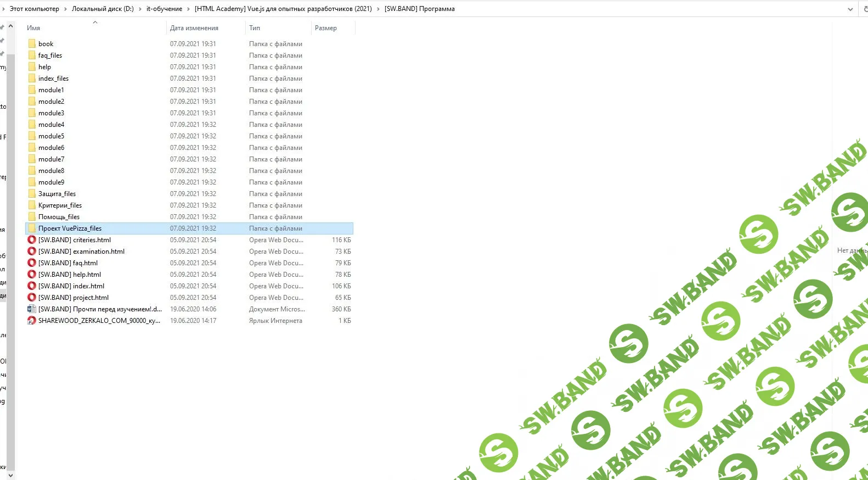This screenshot has width=868, height=480.
Task: Expand chevron after 'it-обучение' in breadcrumb
Action: pos(188,9)
